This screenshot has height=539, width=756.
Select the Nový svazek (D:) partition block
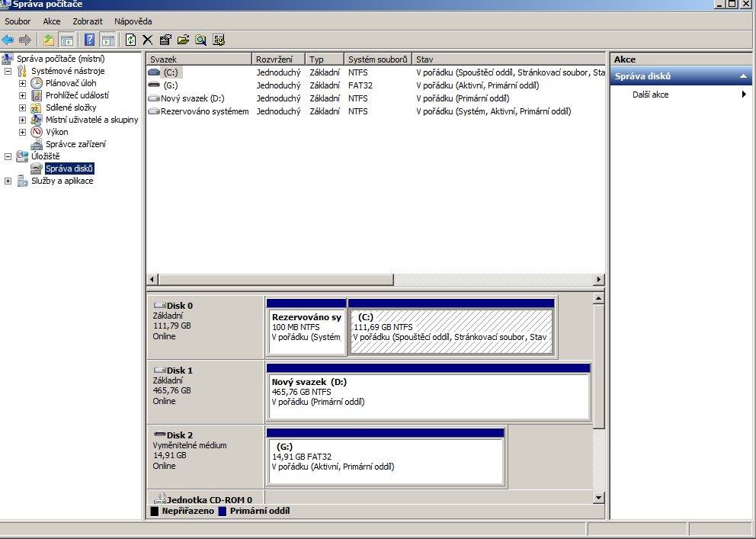(x=428, y=396)
